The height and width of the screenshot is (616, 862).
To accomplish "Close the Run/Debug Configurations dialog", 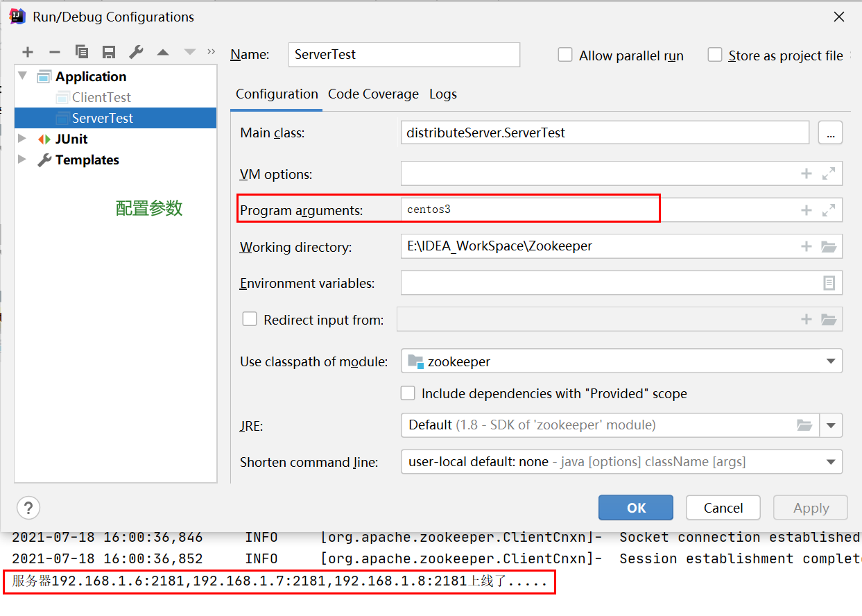I will pos(838,17).
